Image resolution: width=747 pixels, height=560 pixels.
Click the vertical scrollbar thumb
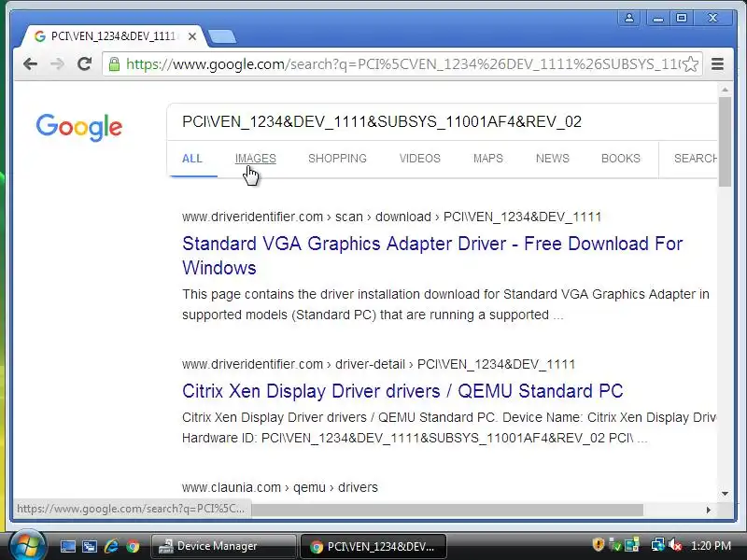tap(726, 142)
